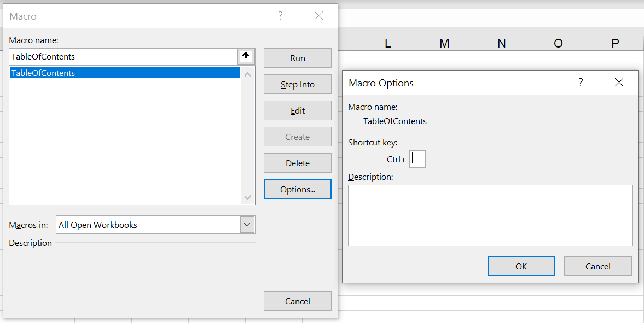Select column M header

pyautogui.click(x=444, y=44)
